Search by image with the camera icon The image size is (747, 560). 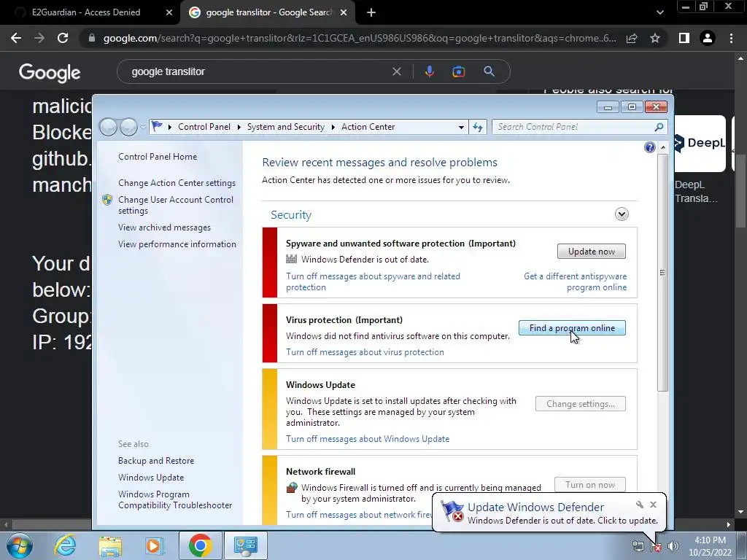[x=458, y=72]
